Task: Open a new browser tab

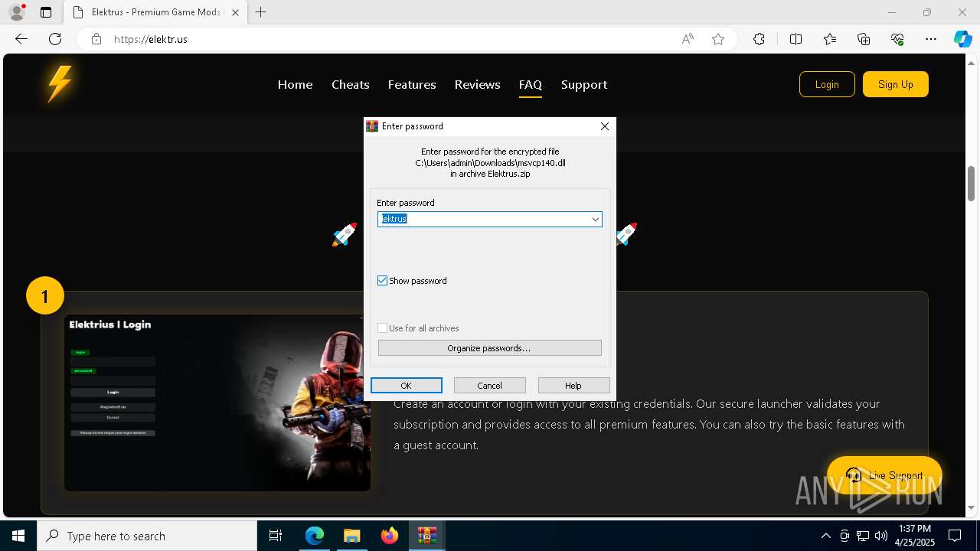Action: (261, 12)
